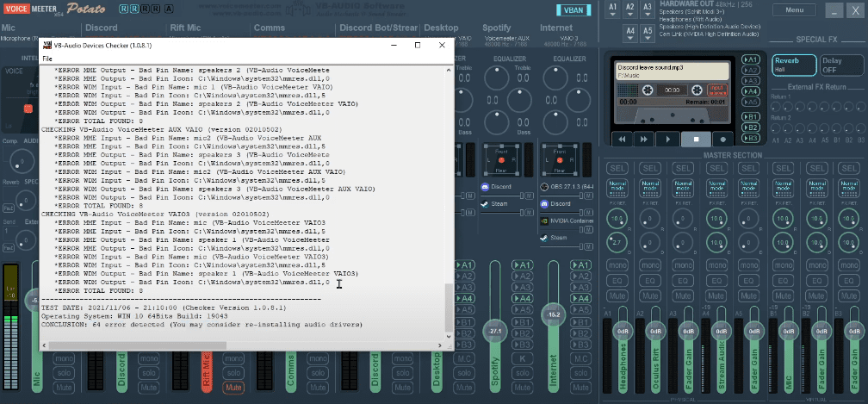
Task: Toggle the VBAN button
Action: click(572, 10)
